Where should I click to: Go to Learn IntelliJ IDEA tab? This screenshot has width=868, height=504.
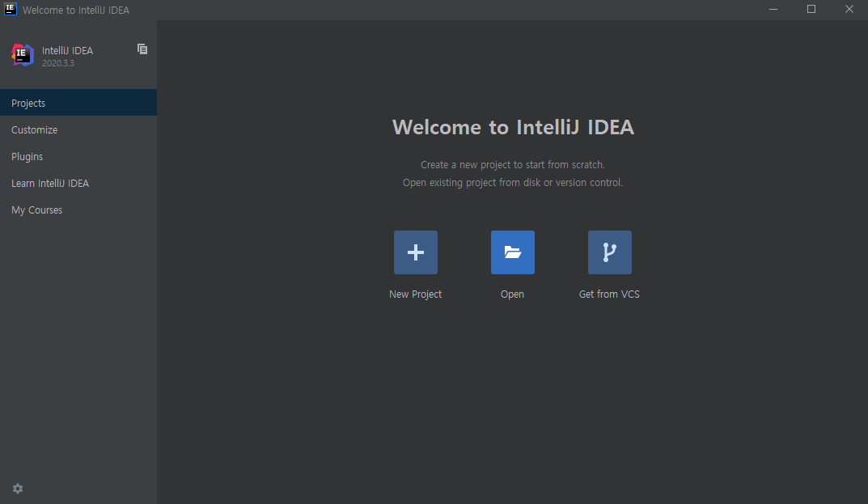(78, 184)
